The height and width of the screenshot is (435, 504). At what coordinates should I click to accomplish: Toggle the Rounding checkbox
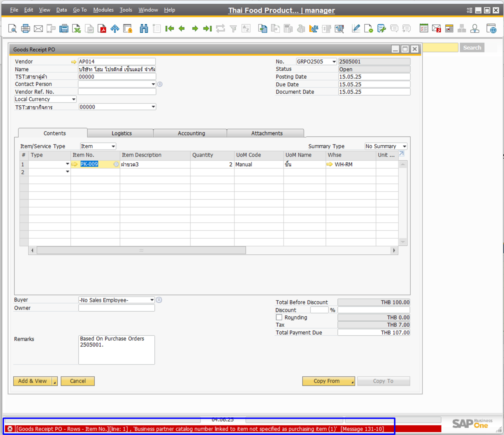[279, 317]
